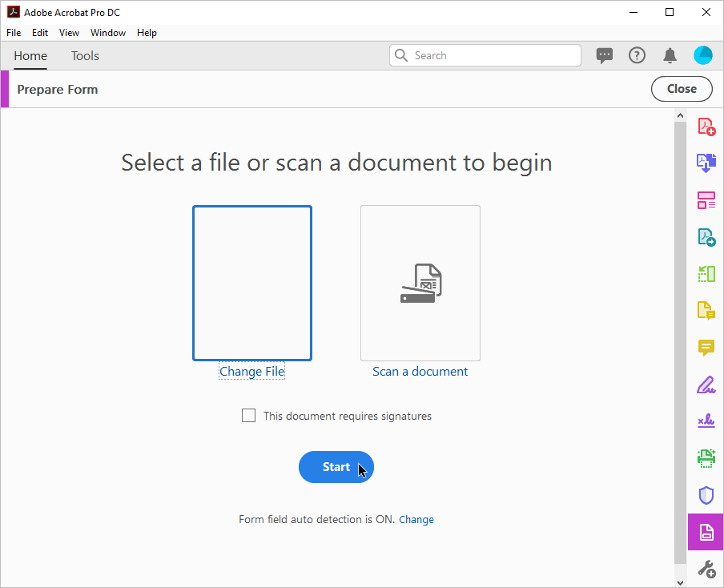Screen dimensions: 724x588
Task: Close the Prepare Form tool
Action: coord(682,89)
